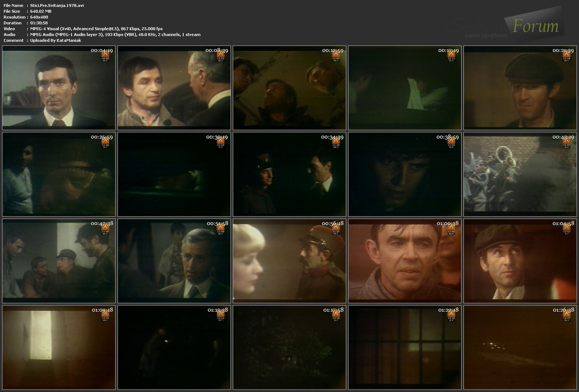This screenshot has height=392, width=579.
Task: Open the dark frame stamped 00:17:19
Action: (x=404, y=88)
